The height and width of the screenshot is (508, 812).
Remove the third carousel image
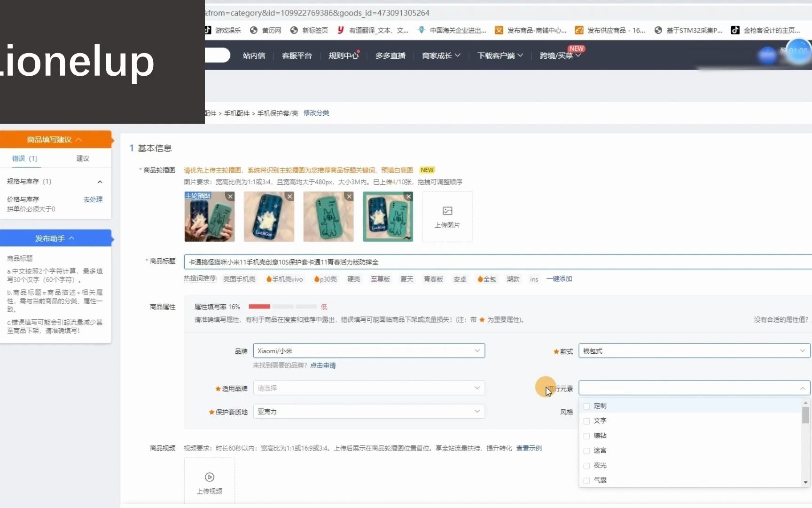point(349,197)
